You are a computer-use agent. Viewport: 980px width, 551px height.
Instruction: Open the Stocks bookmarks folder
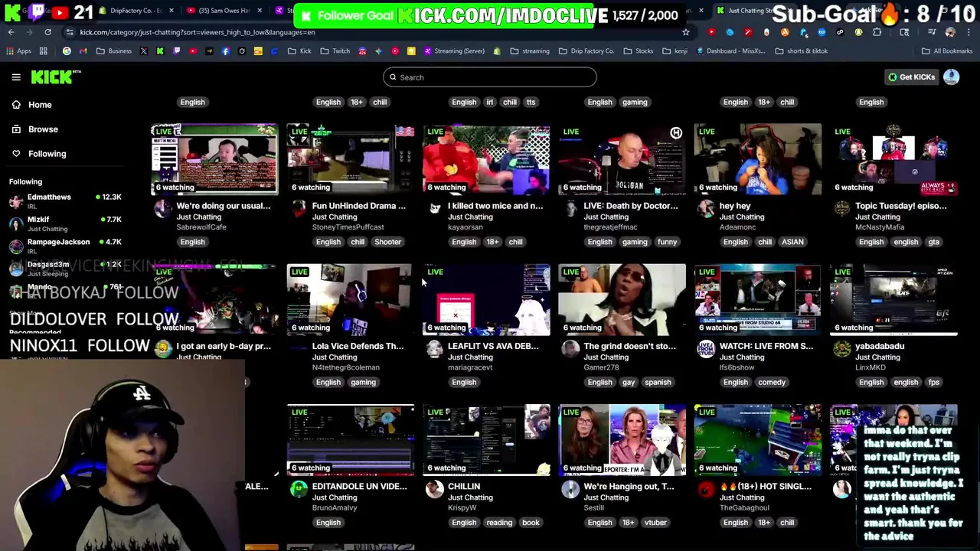pos(639,51)
